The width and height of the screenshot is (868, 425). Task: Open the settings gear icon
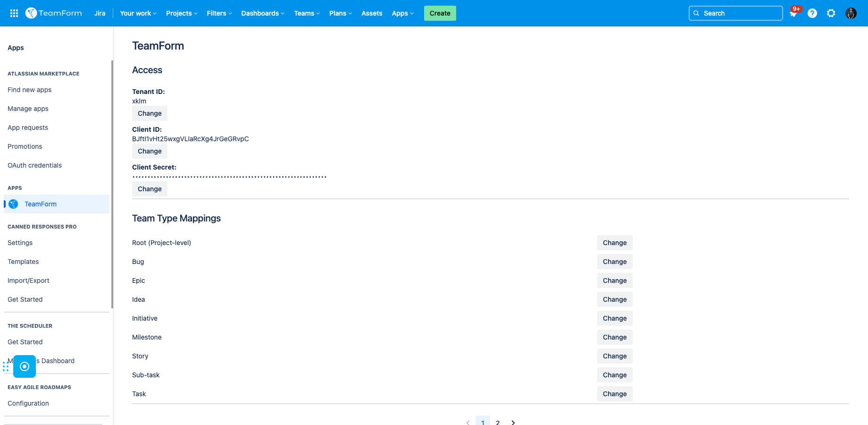[831, 13]
